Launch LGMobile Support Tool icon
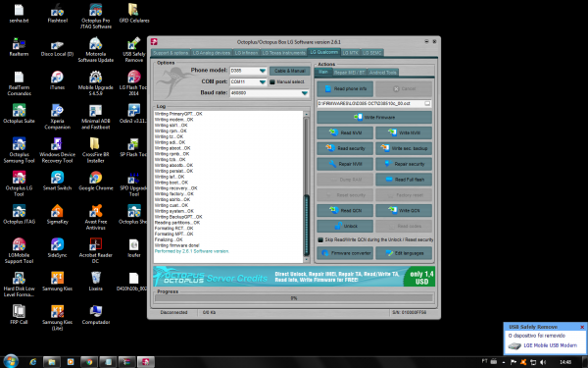 click(x=19, y=250)
